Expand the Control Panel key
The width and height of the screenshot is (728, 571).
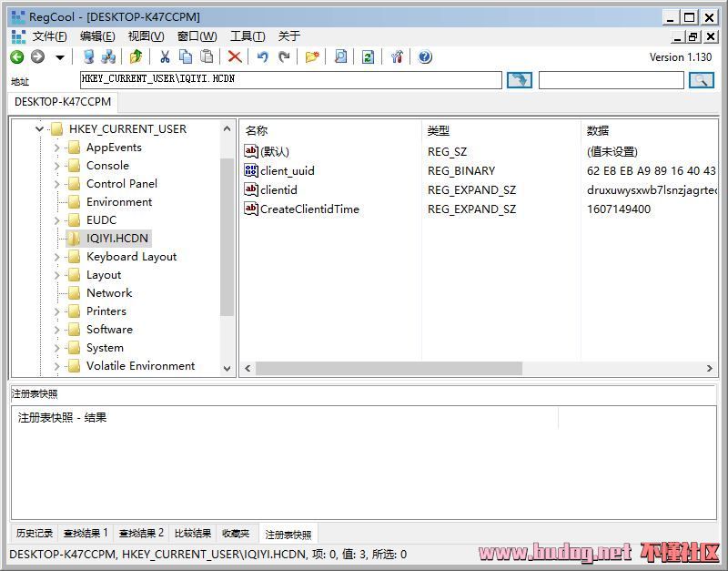pos(56,184)
